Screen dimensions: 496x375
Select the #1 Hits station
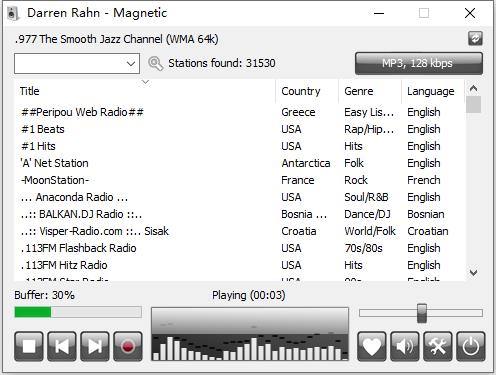click(x=239, y=146)
